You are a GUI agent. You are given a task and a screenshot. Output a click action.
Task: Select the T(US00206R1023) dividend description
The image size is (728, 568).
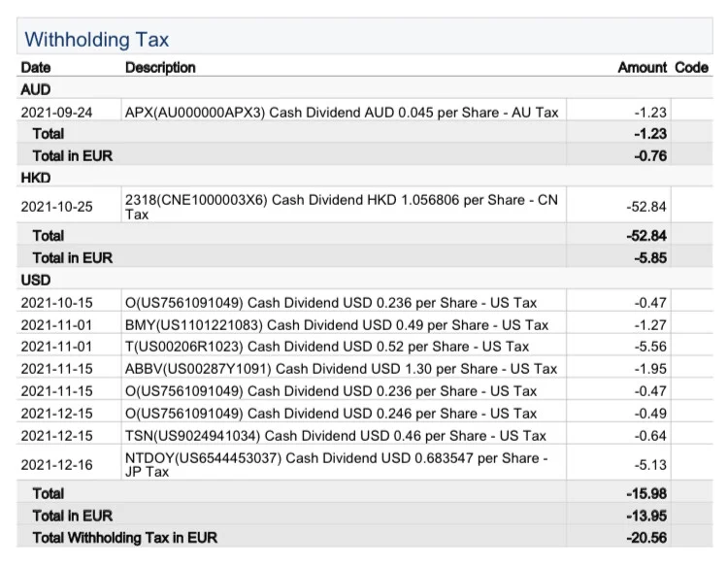click(327, 347)
